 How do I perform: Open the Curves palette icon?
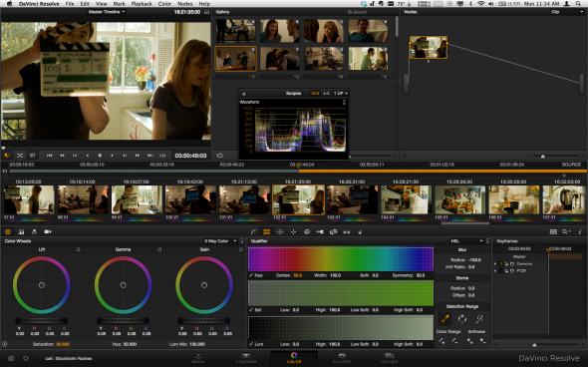point(253,232)
